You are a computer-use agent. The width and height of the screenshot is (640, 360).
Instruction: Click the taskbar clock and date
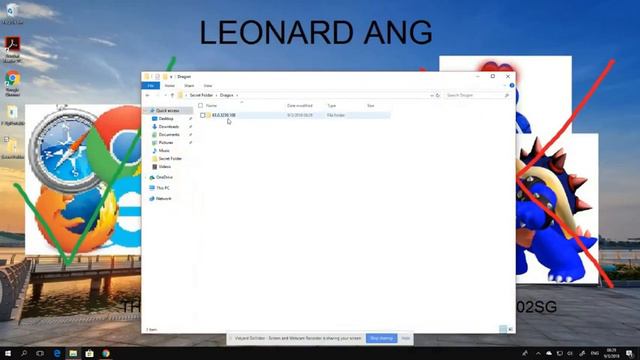[x=611, y=353]
